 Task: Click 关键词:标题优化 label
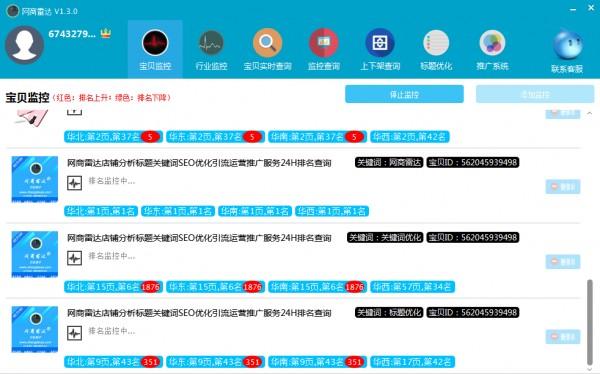(389, 313)
